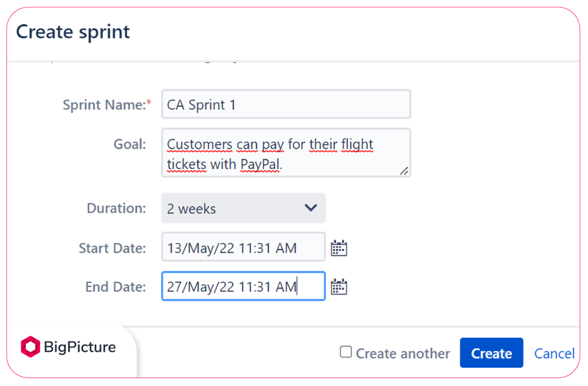Click the Cancel link

point(554,353)
